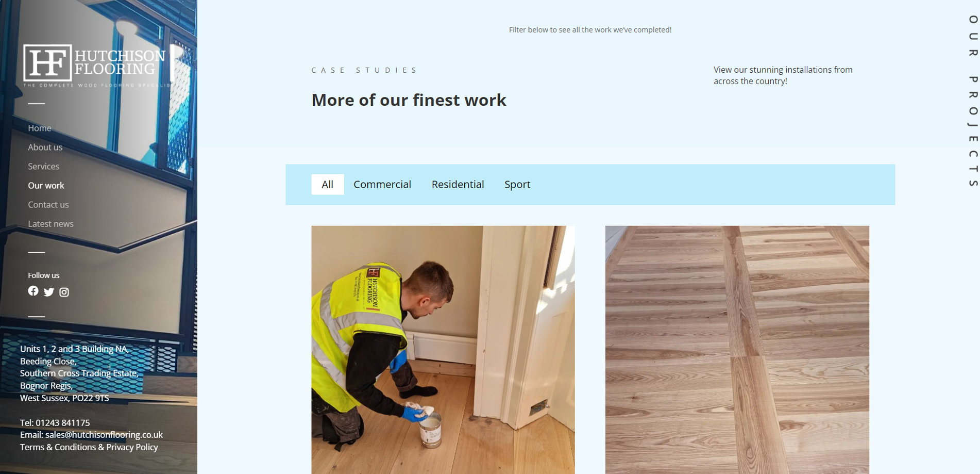Image resolution: width=980 pixels, height=474 pixels.
Task: Open the Facebook social icon
Action: point(33,291)
